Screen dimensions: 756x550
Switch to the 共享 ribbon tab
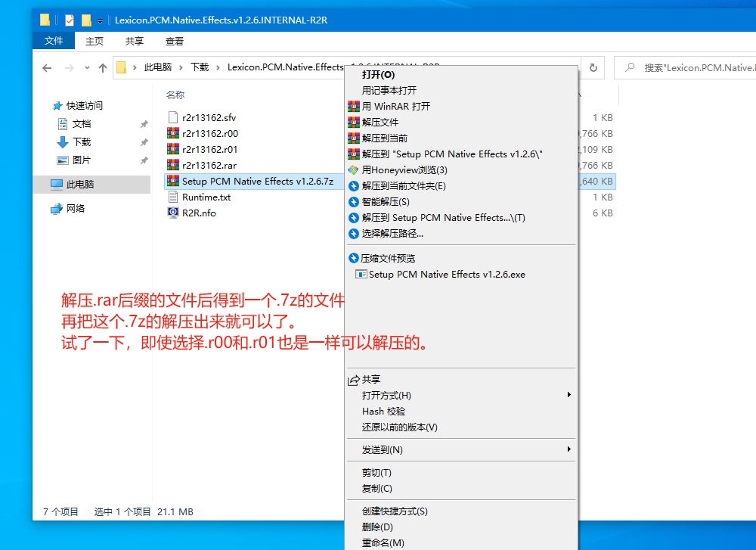point(134,41)
